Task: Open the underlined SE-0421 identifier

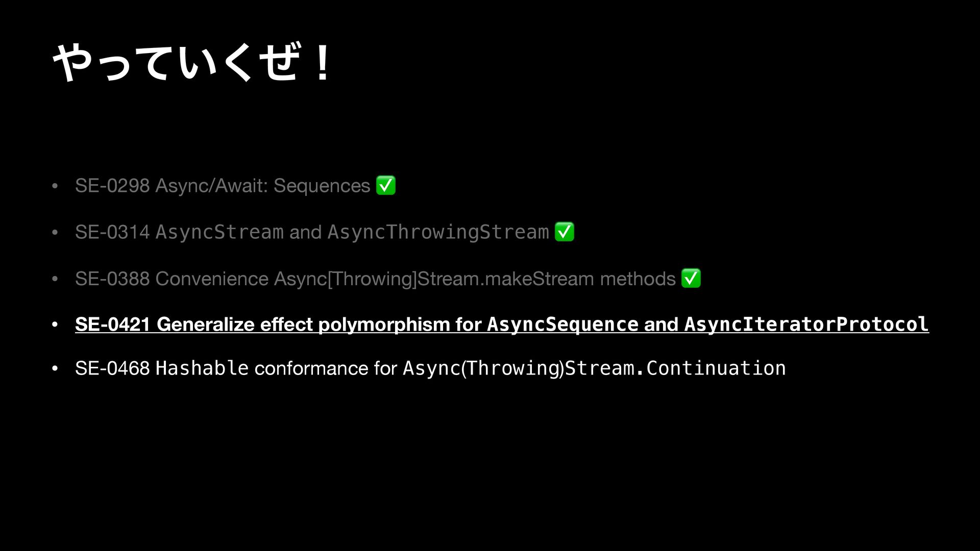Action: tap(113, 324)
